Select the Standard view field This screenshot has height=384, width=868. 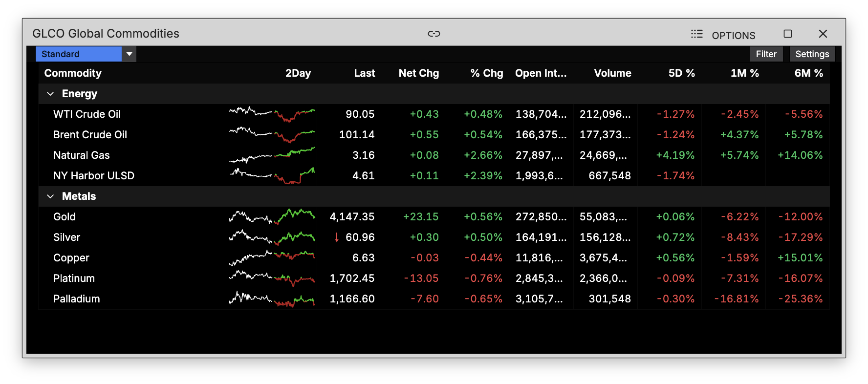pyautogui.click(x=79, y=54)
